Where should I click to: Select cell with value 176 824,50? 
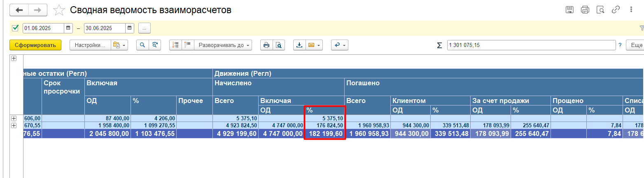(324, 125)
